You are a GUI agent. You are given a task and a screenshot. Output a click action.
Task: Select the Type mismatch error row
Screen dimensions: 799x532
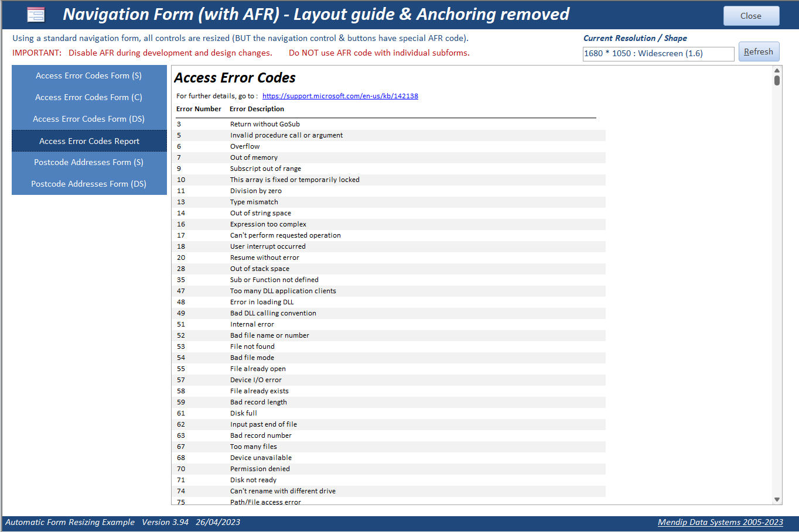(391, 202)
